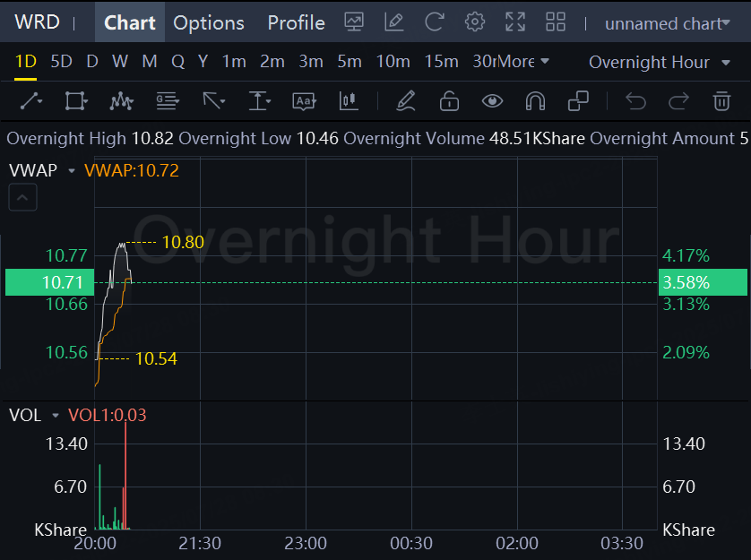Select the yearly Y timeframe
The height and width of the screenshot is (560, 751).
(x=203, y=62)
